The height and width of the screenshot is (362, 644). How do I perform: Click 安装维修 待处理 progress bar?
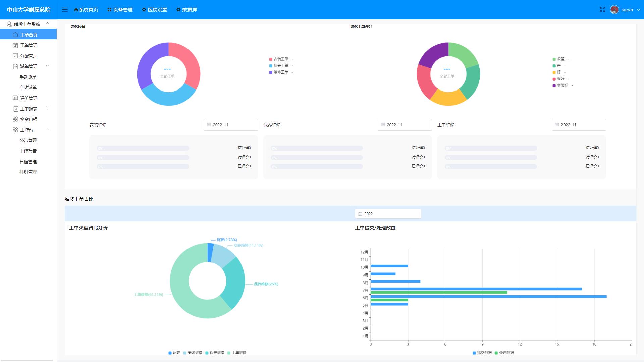tap(143, 148)
